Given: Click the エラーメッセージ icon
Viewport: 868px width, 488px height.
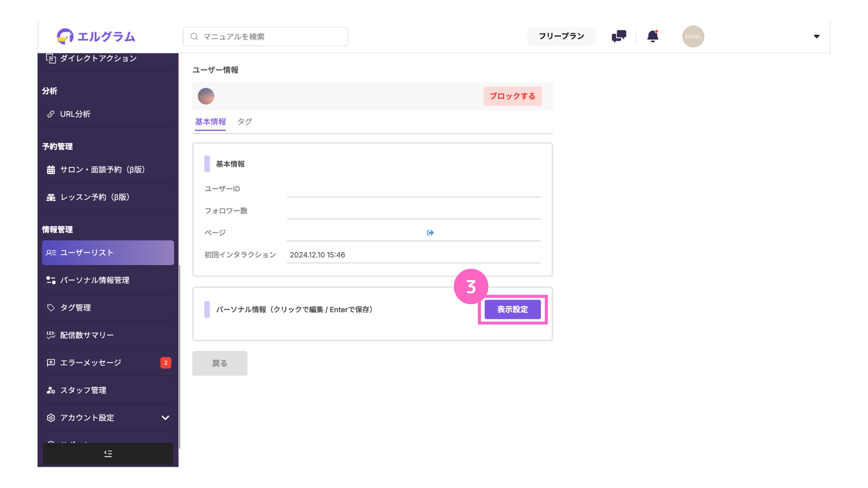Looking at the screenshot, I should (x=51, y=363).
